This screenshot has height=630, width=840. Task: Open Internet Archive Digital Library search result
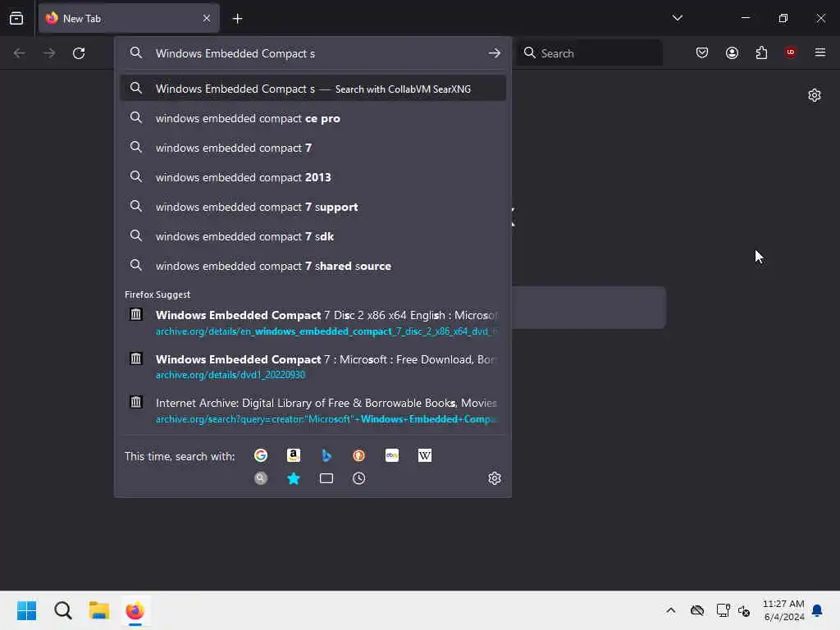pos(313,410)
